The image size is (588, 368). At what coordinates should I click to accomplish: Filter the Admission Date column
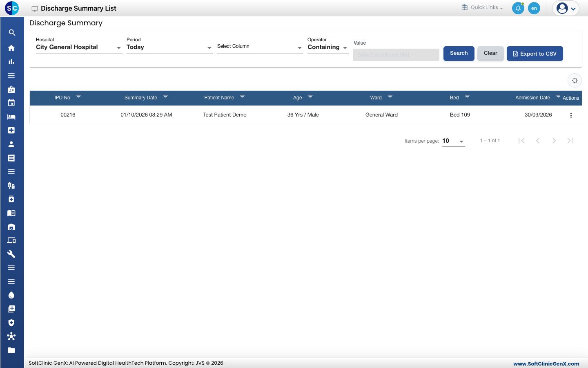[558, 97]
